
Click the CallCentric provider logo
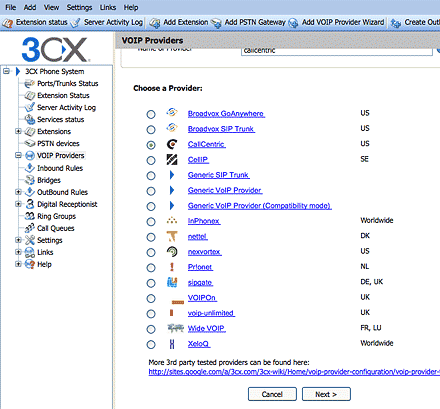click(x=172, y=144)
